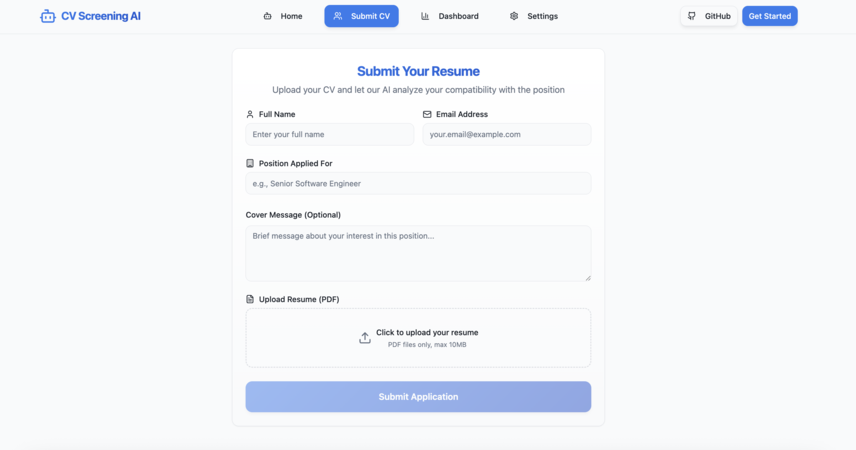Click the gear icon beside Settings
The height and width of the screenshot is (450, 856).
click(514, 16)
